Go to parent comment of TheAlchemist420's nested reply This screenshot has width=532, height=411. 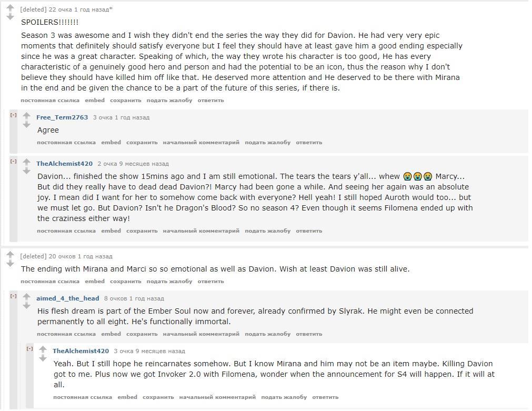(217, 397)
